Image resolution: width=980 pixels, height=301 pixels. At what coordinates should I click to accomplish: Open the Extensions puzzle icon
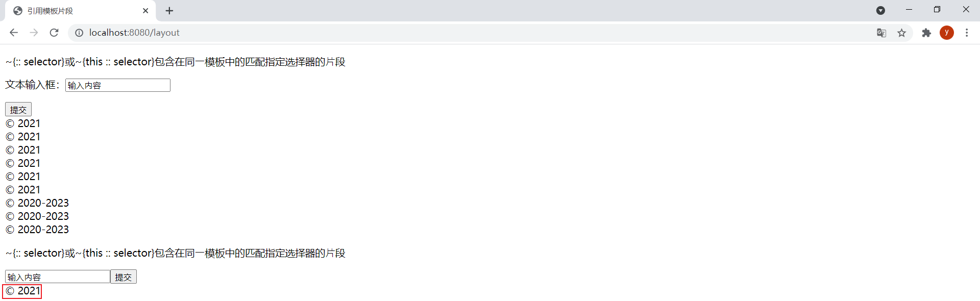point(926,33)
